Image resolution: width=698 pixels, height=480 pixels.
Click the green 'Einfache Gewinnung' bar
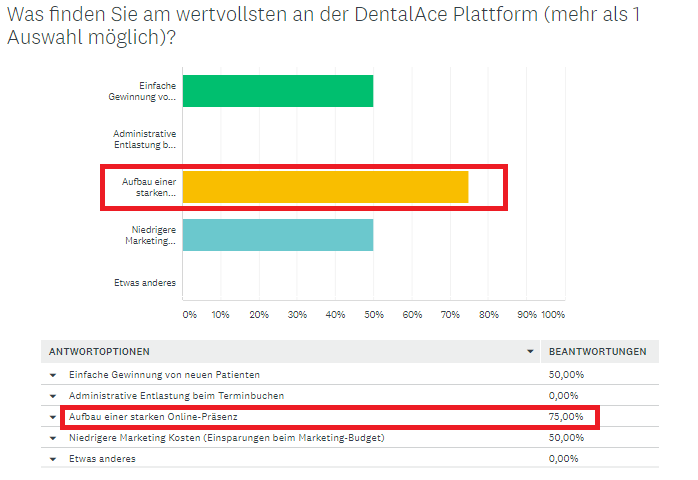click(x=278, y=91)
